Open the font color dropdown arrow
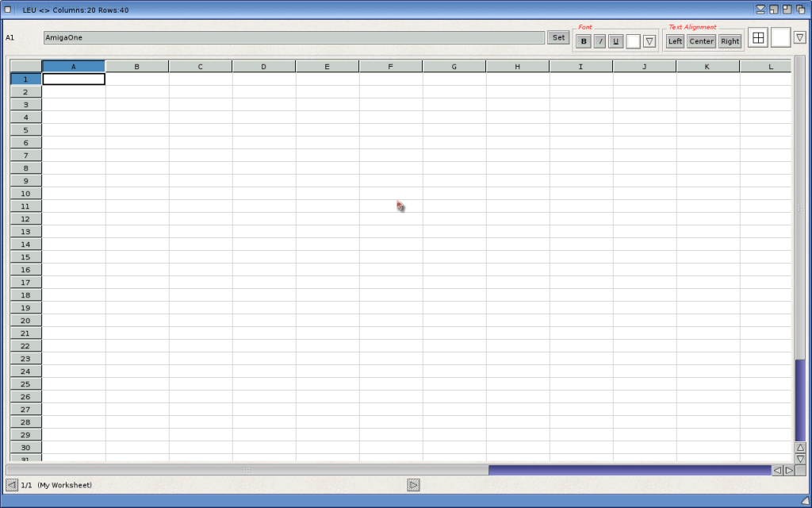The width and height of the screenshot is (812, 508). [x=649, y=41]
